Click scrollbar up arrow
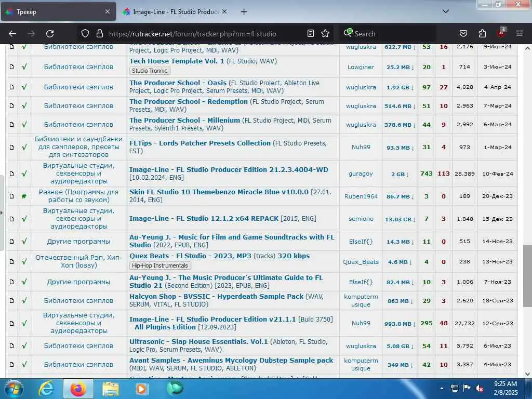 [527, 48]
